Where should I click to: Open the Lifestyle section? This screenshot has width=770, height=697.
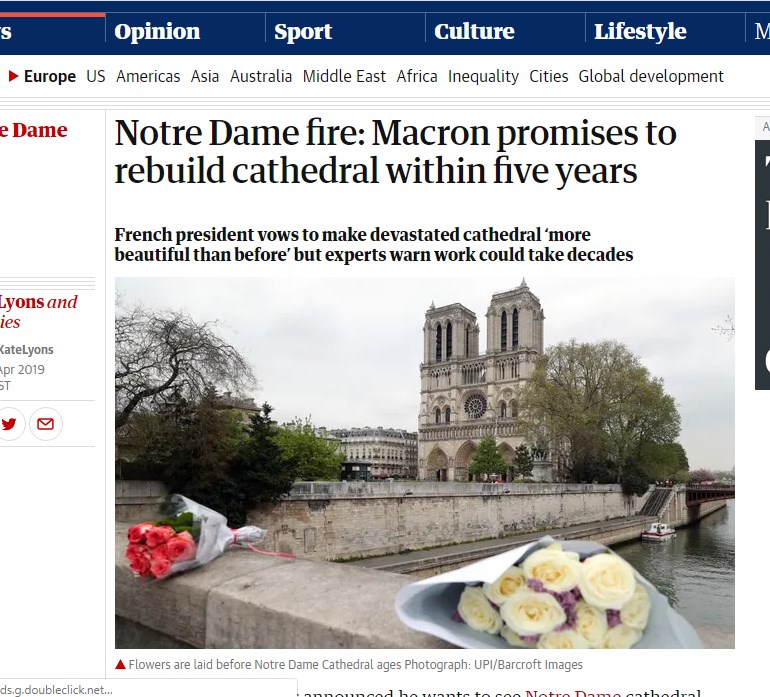pyautogui.click(x=640, y=32)
